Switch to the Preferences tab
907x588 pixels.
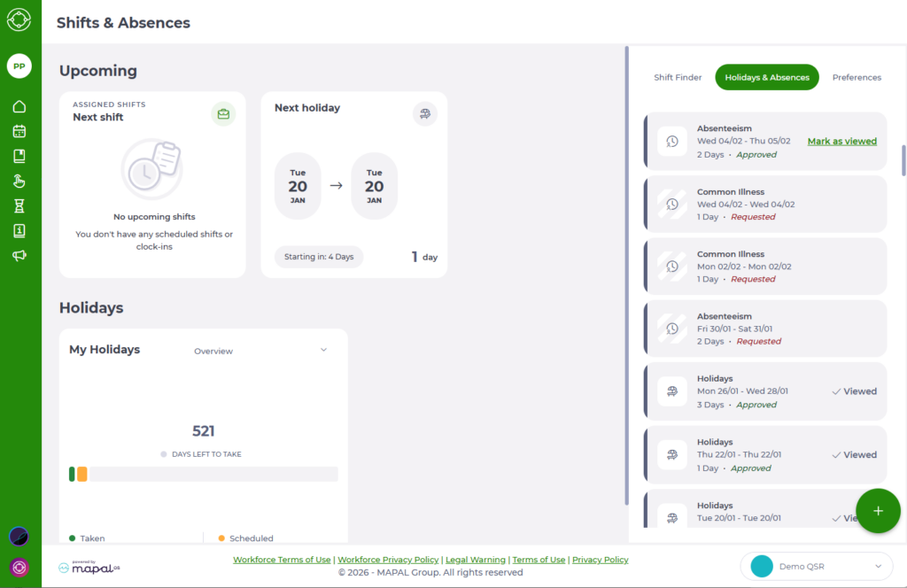point(857,77)
